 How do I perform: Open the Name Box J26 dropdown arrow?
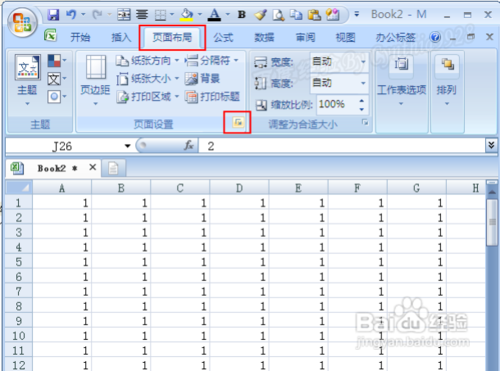tap(127, 146)
